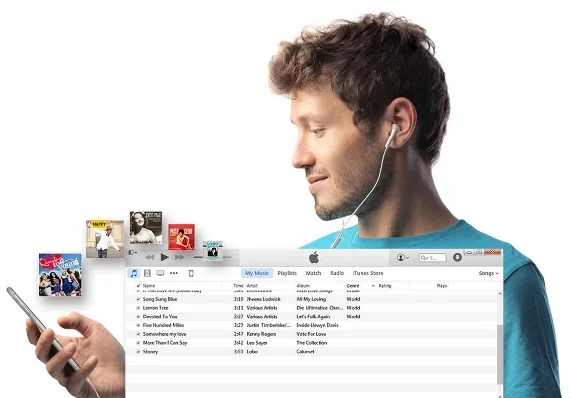Sort by the Artist column header
This screenshot has height=398, width=572.
[x=252, y=286]
